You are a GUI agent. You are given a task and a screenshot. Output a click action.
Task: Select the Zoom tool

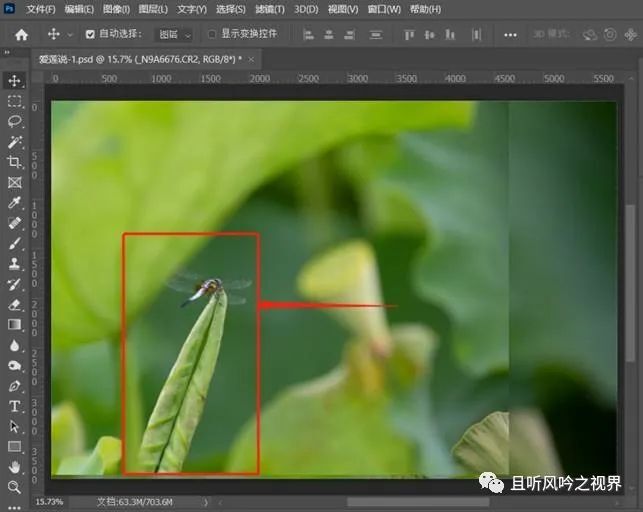pyautogui.click(x=14, y=487)
